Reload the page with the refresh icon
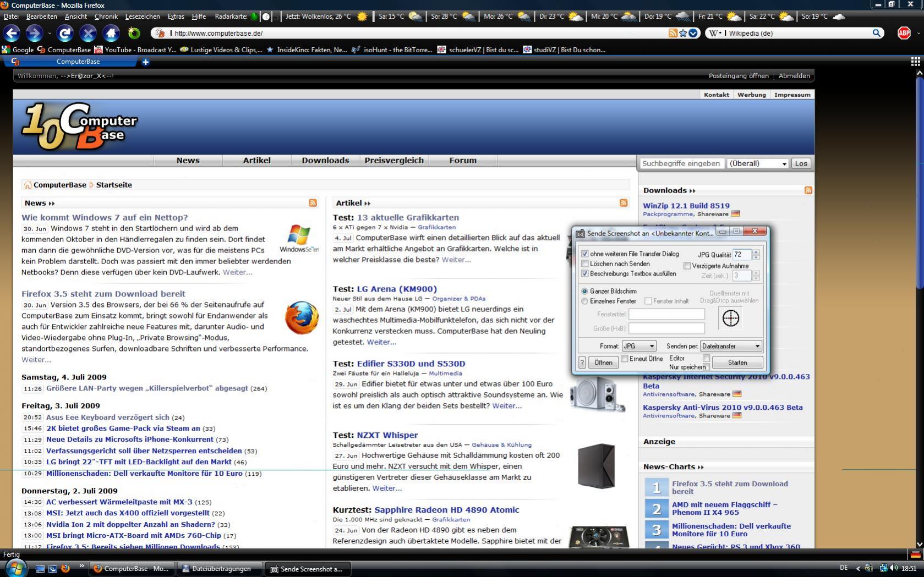The width and height of the screenshot is (924, 577). pyautogui.click(x=65, y=33)
